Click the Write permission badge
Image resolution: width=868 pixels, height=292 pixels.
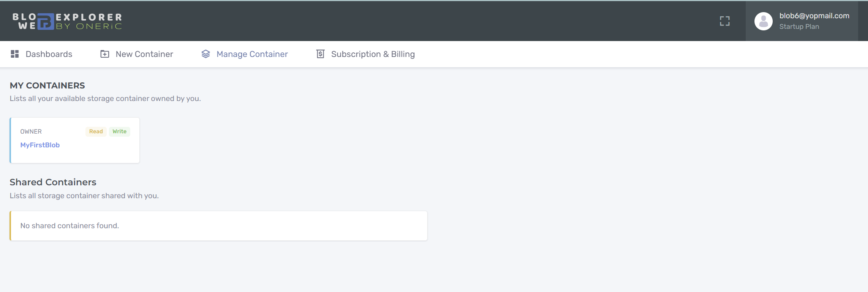[120, 131]
